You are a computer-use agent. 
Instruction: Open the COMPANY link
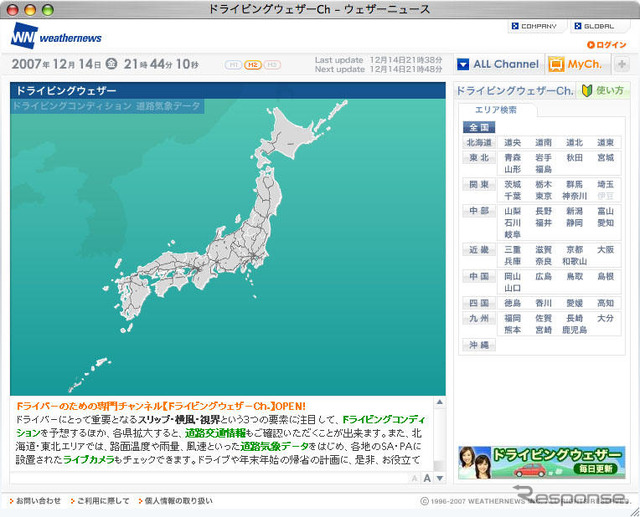(x=534, y=26)
